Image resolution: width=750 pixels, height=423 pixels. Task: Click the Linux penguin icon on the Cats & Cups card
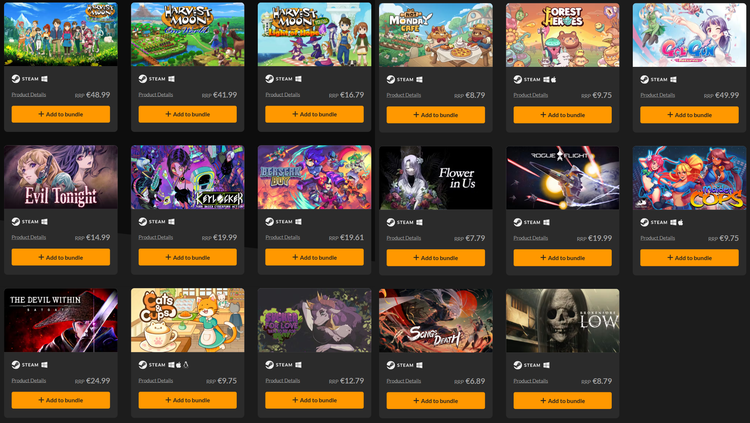pyautogui.click(x=186, y=365)
